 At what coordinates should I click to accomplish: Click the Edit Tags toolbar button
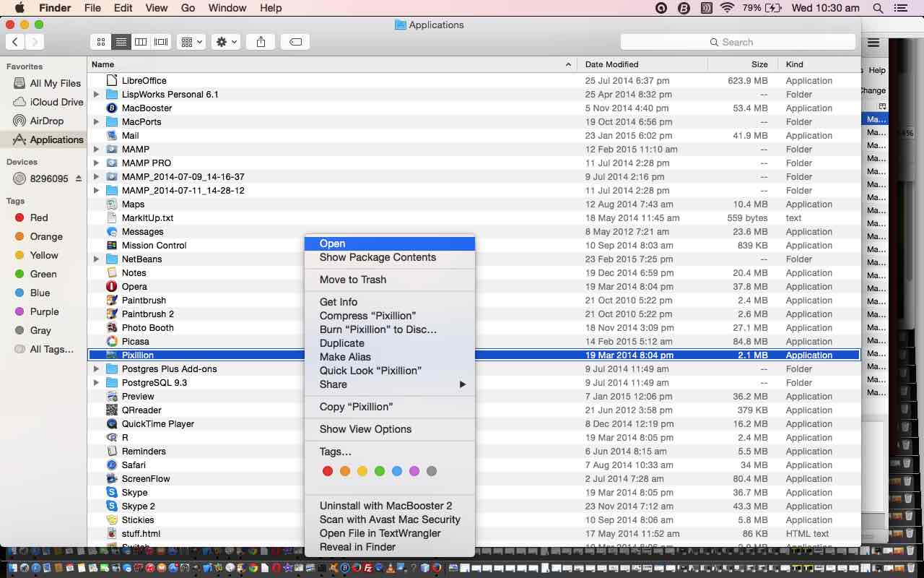[295, 42]
